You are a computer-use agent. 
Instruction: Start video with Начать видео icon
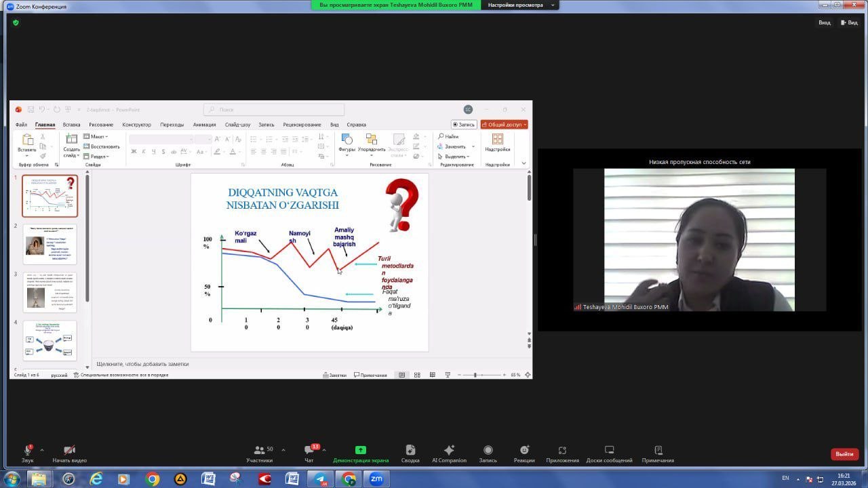pyautogui.click(x=69, y=451)
